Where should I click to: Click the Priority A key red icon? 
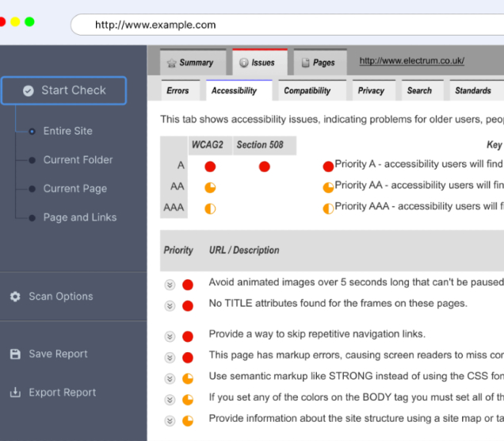[x=328, y=167]
